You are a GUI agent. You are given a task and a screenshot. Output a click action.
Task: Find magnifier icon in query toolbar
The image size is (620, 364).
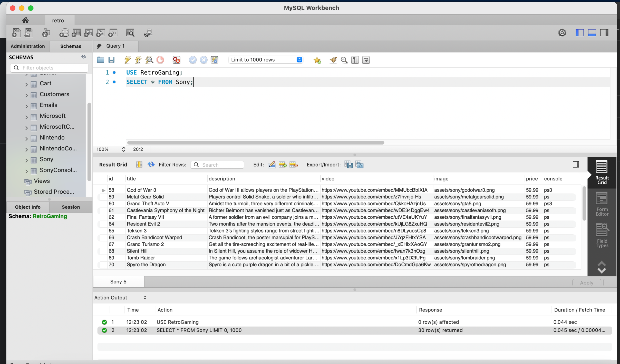tap(344, 60)
